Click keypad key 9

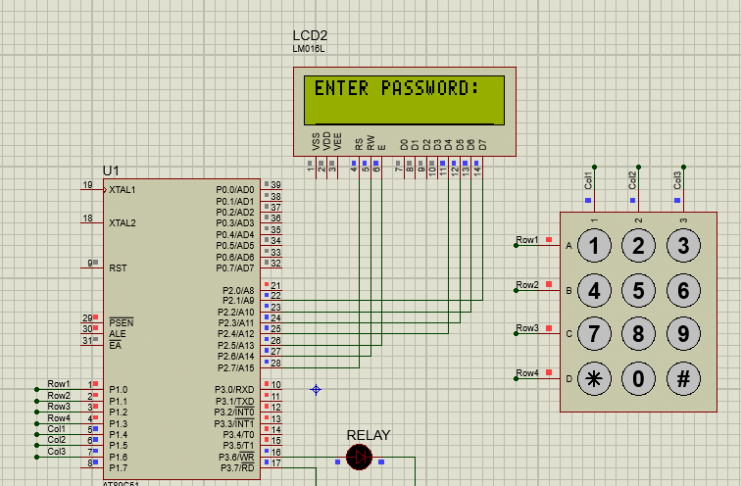(683, 334)
